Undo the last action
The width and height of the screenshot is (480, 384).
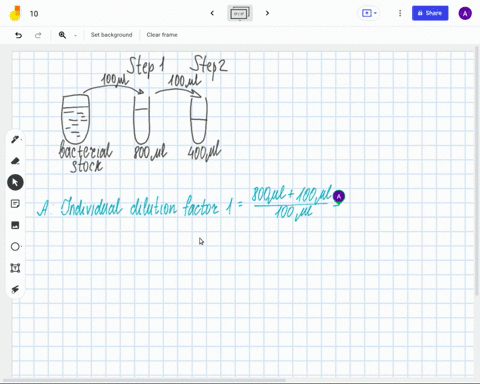coord(19,35)
